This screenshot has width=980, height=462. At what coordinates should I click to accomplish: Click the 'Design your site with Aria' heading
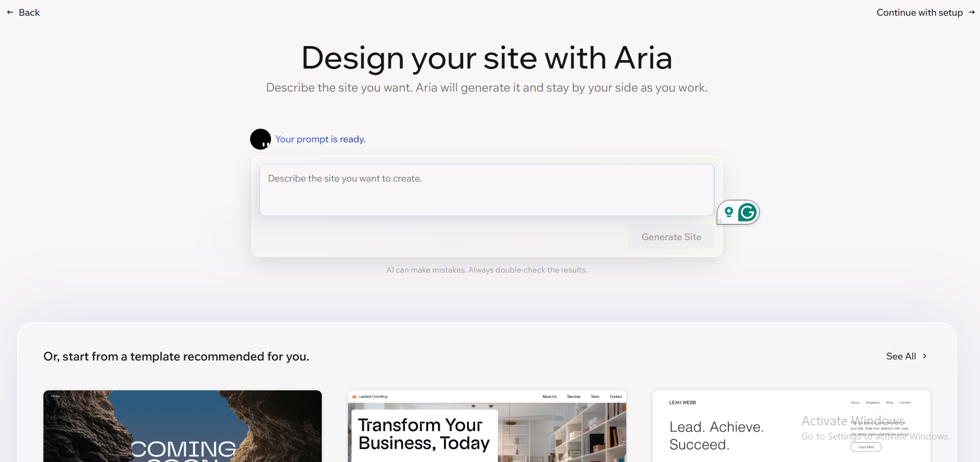tap(487, 58)
